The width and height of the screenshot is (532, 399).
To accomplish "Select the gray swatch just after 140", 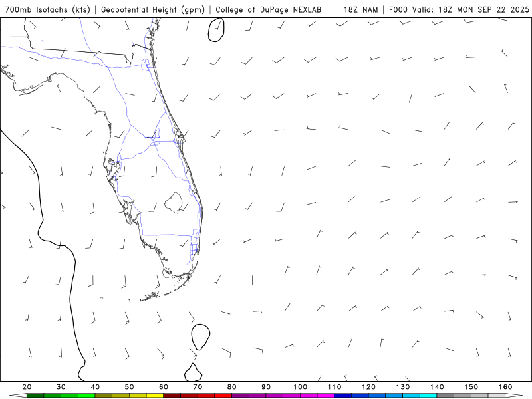I will pyautogui.click(x=446, y=396).
